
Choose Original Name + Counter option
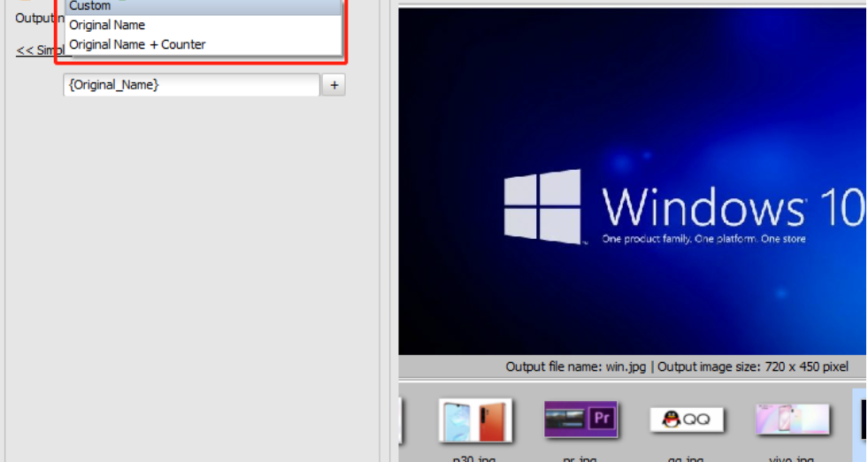pos(204,44)
